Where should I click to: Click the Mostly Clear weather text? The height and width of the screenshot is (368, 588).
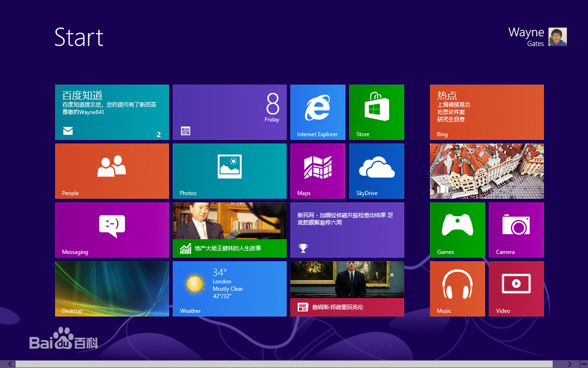(x=228, y=289)
